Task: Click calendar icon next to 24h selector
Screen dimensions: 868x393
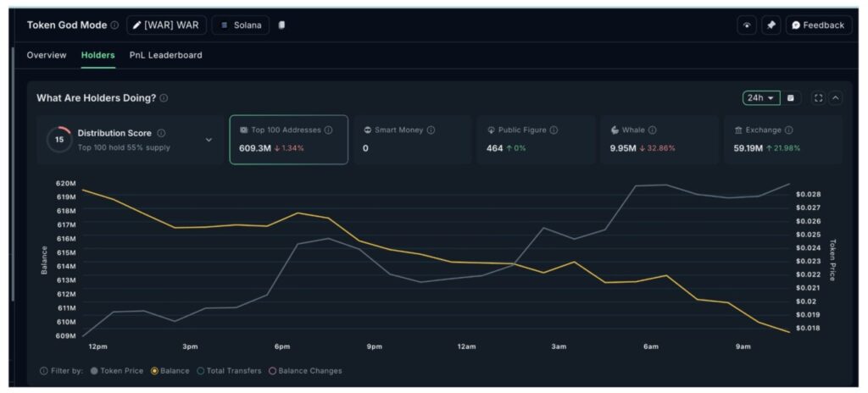Action: [791, 98]
